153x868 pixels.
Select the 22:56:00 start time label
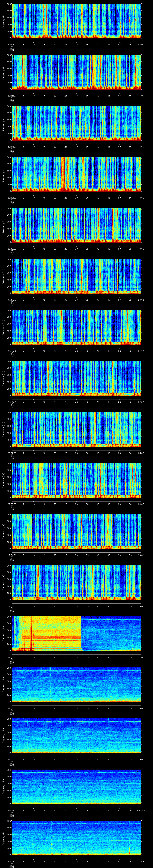[12, 657]
